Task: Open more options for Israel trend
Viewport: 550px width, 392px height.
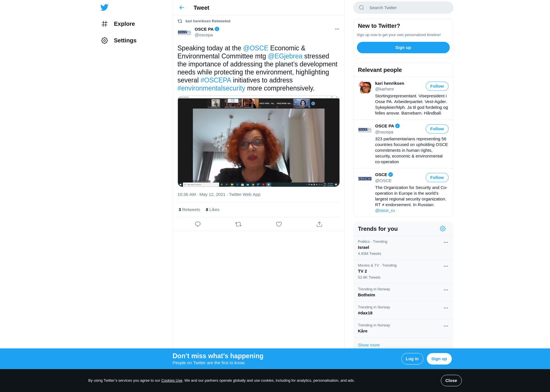Action: point(446,243)
